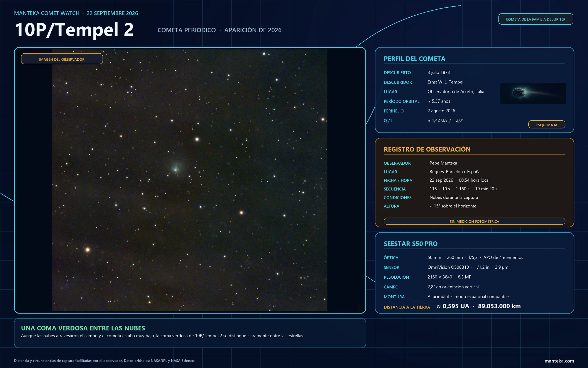The image size is (588, 368).
Task: Select the REGISTRO DE OBSERVACIÓN heading
Action: [x=427, y=149]
